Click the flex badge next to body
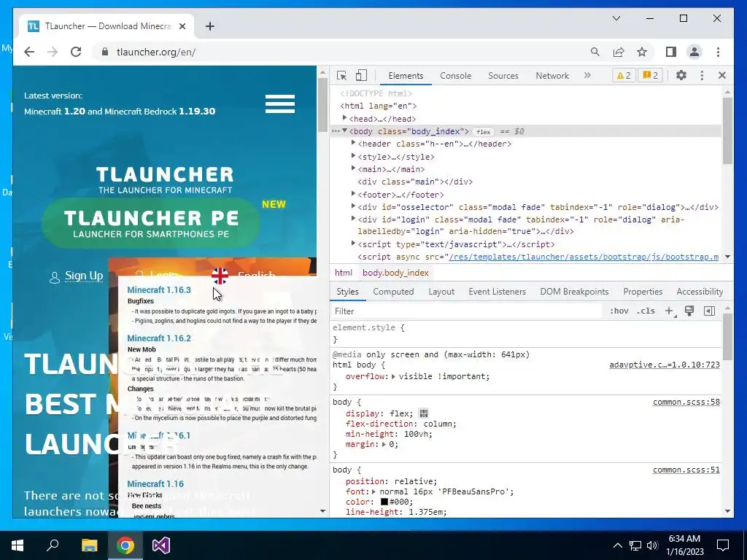Viewport: 747px width, 560px height. 483,132
